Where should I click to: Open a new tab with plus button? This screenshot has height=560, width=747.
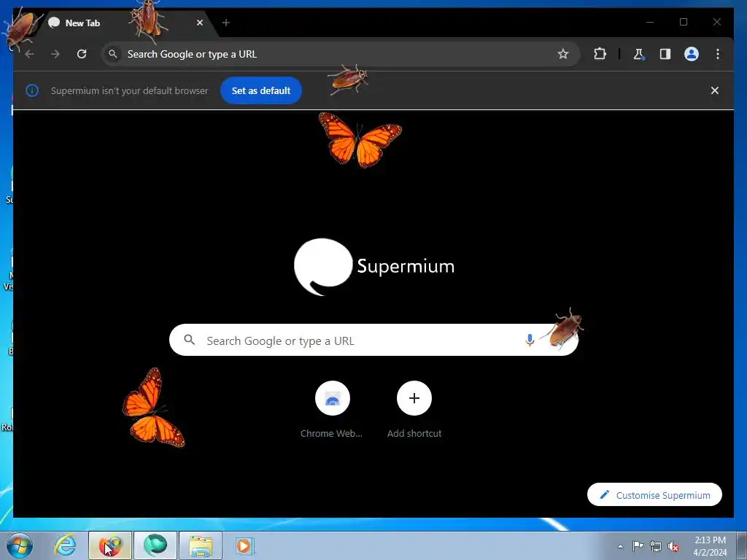click(226, 23)
